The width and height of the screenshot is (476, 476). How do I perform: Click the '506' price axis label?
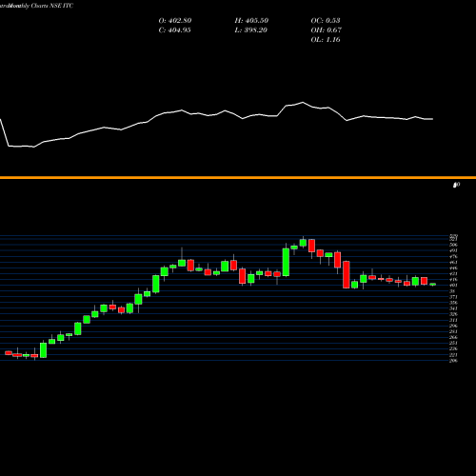point(453,245)
